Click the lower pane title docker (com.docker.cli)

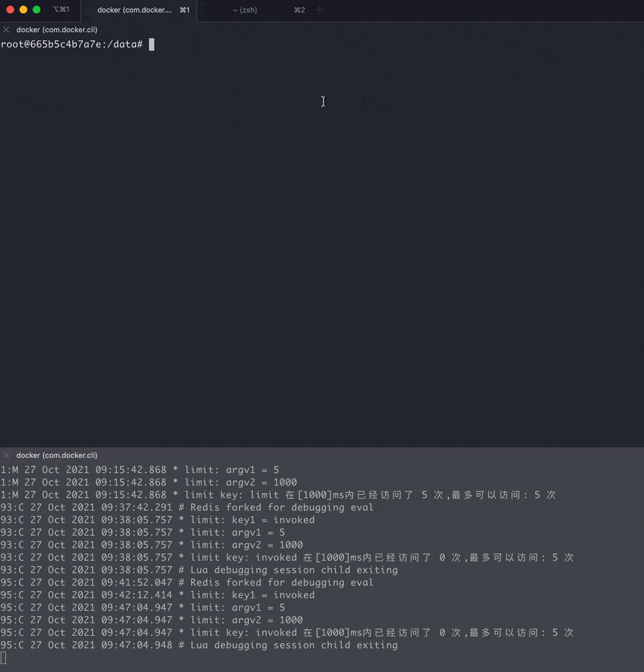tap(57, 455)
